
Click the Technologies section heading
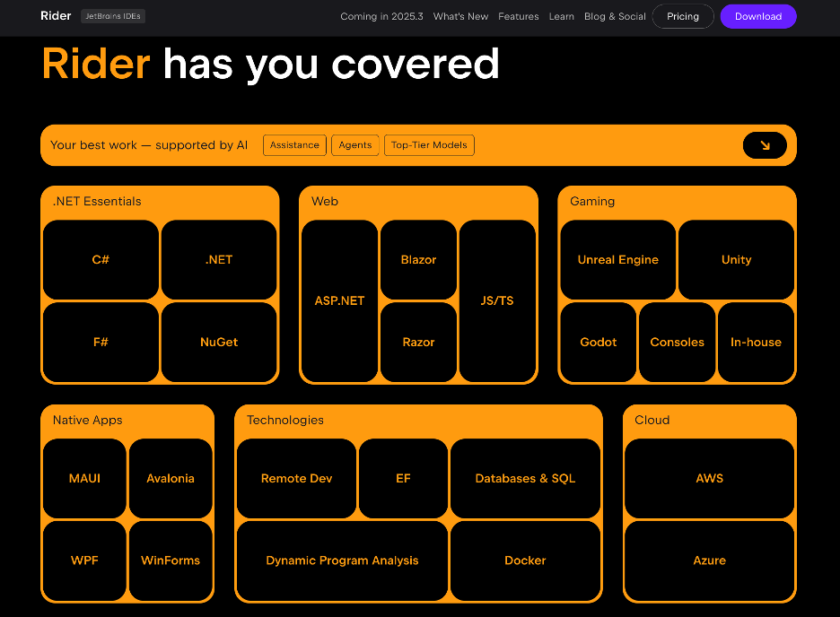(x=285, y=420)
